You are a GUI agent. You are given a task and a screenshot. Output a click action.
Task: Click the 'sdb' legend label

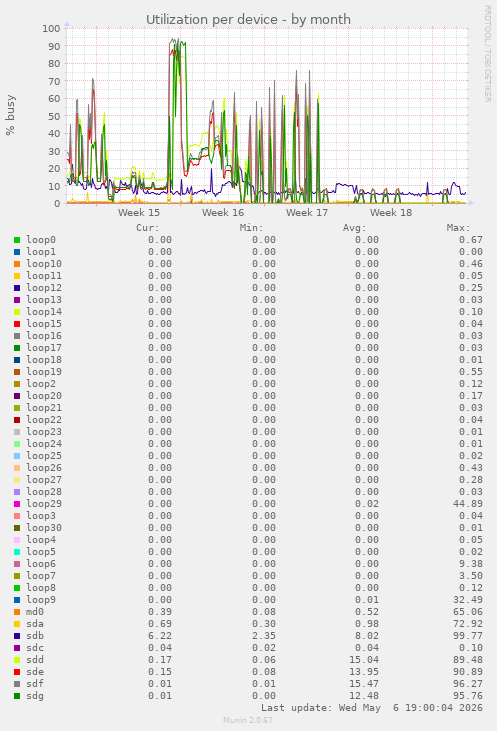35,636
